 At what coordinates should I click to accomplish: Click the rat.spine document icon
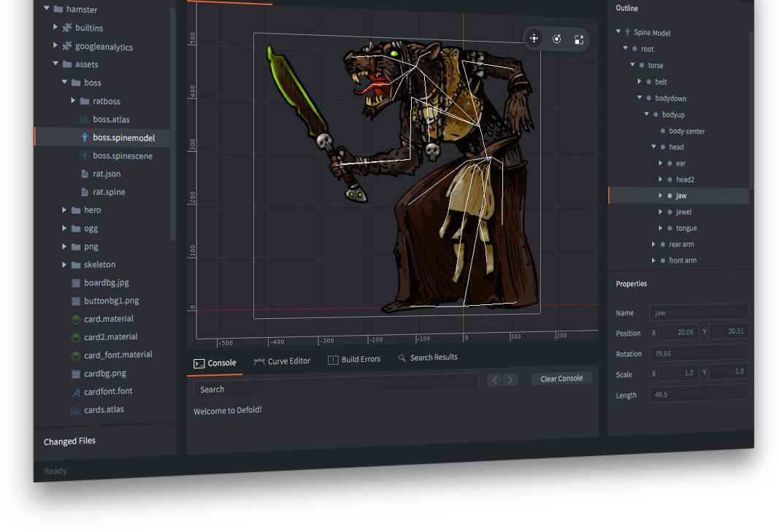tap(85, 192)
